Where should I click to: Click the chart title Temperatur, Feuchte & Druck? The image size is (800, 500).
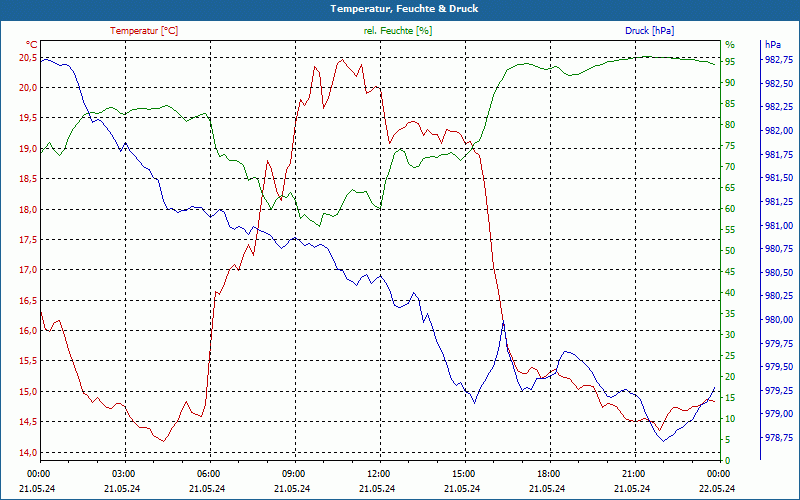pyautogui.click(x=404, y=9)
